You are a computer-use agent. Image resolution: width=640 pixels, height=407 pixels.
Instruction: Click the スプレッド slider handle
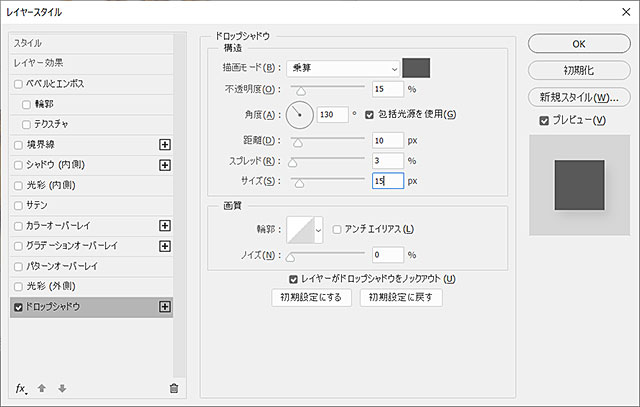click(x=292, y=163)
